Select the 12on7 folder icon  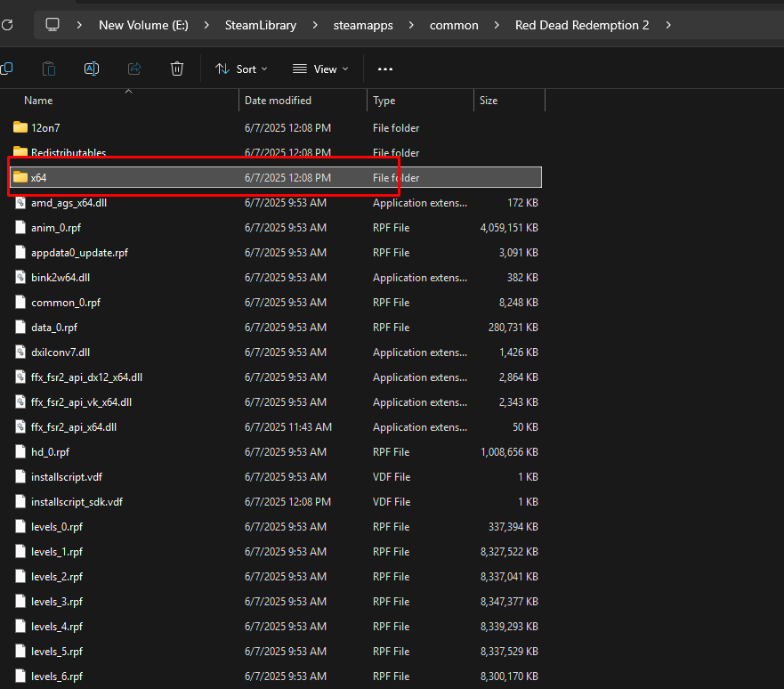(20, 127)
